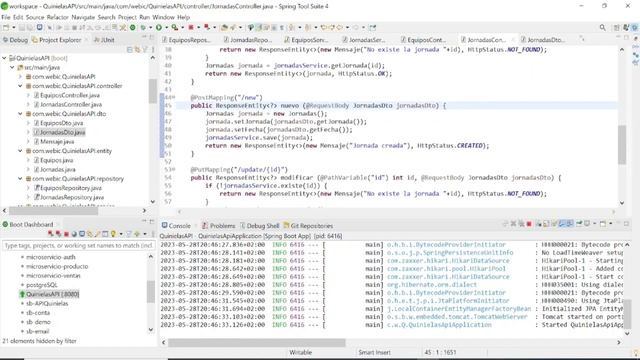Toggle Link with Editor in Project Explorer
Viewport: 640px width, 360px height.
coord(137,50)
